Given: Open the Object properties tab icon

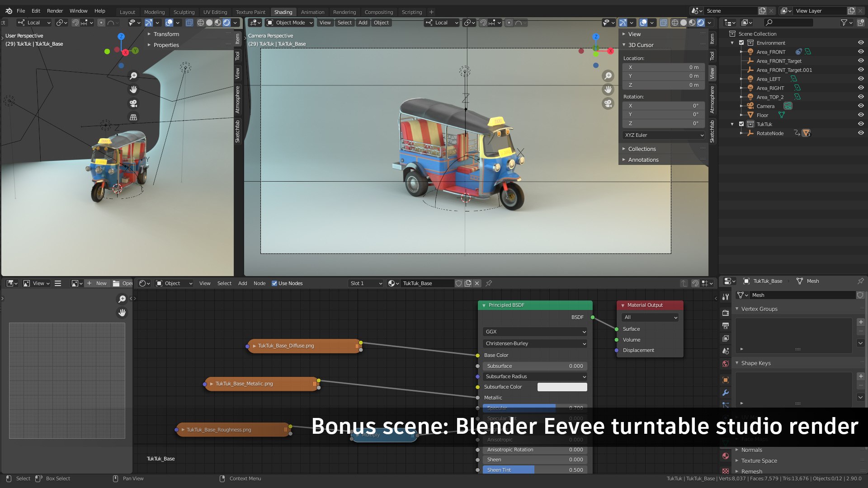Looking at the screenshot, I should (726, 380).
